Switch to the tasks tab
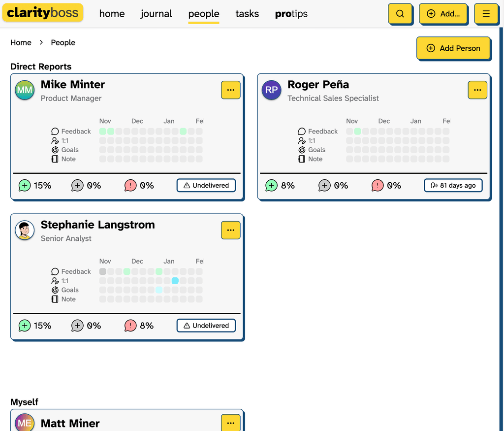 247,14
